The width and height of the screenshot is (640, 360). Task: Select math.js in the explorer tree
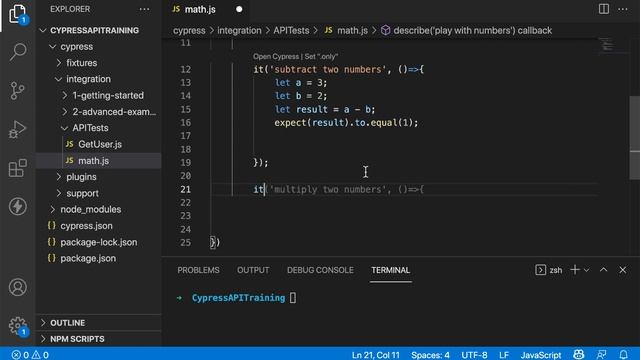(99, 160)
